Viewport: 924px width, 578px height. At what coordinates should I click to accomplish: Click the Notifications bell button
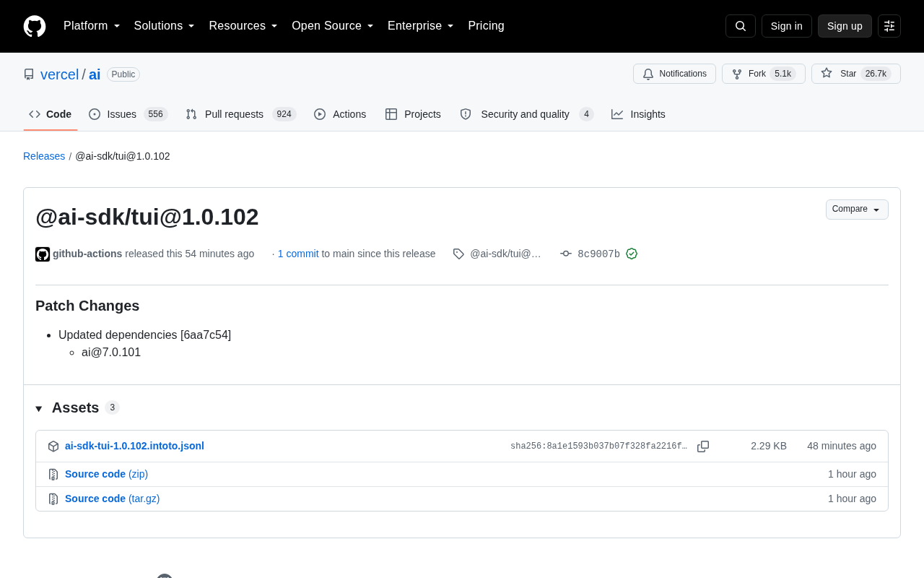point(674,74)
